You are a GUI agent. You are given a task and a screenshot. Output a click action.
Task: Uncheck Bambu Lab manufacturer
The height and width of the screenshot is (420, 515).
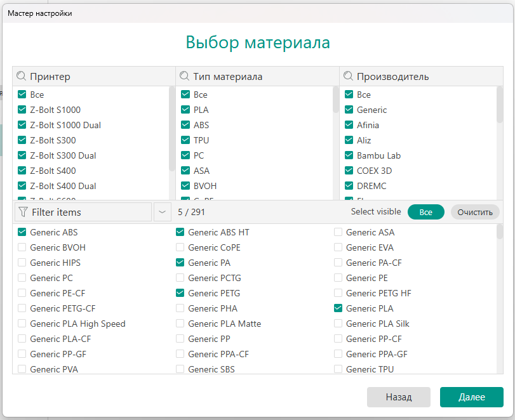click(x=349, y=155)
